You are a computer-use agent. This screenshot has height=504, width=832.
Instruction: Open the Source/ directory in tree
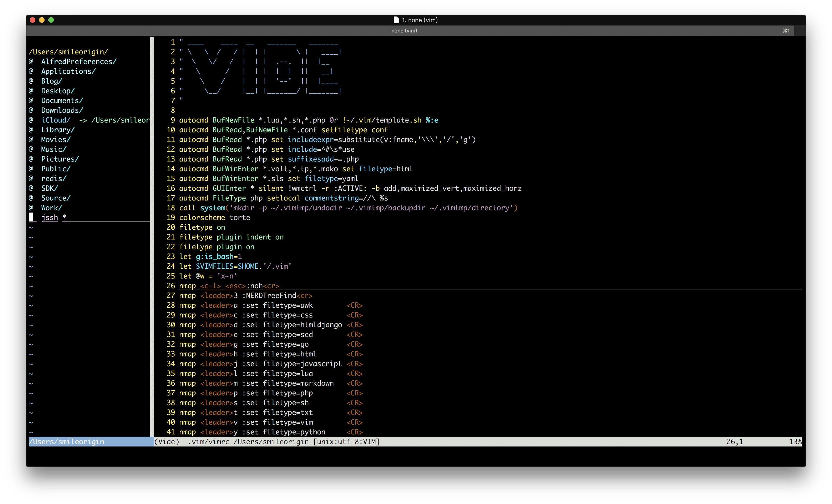pyautogui.click(x=56, y=198)
